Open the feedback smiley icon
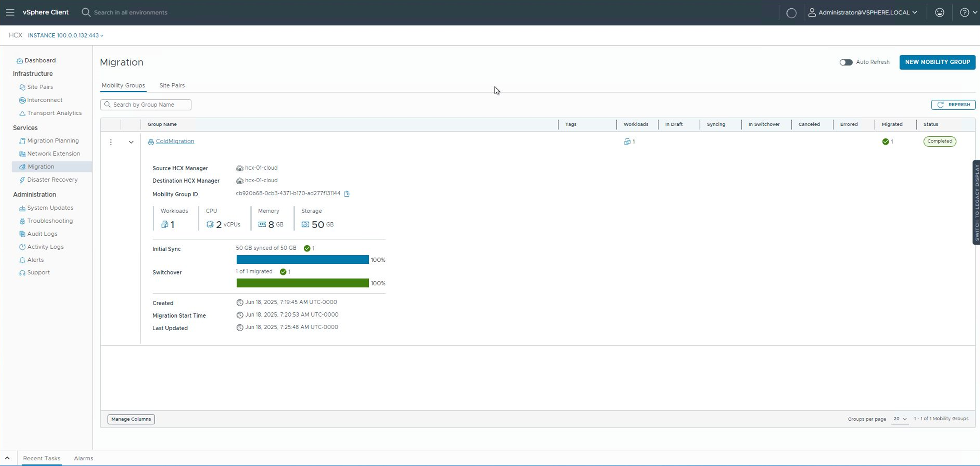Image resolution: width=980 pixels, height=466 pixels. click(939, 12)
